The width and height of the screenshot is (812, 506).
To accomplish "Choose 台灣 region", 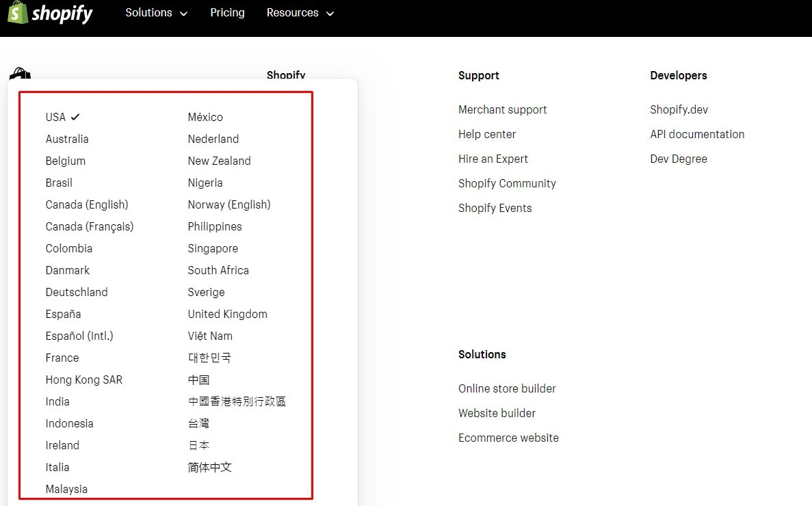I will pos(199,423).
